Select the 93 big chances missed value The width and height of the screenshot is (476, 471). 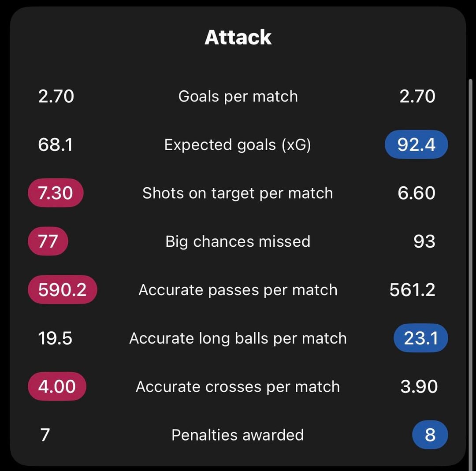click(424, 241)
